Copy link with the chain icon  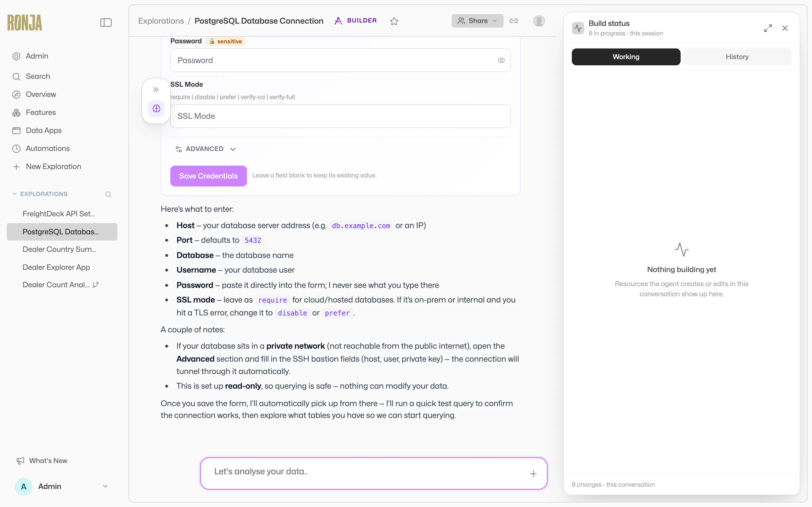coord(513,21)
